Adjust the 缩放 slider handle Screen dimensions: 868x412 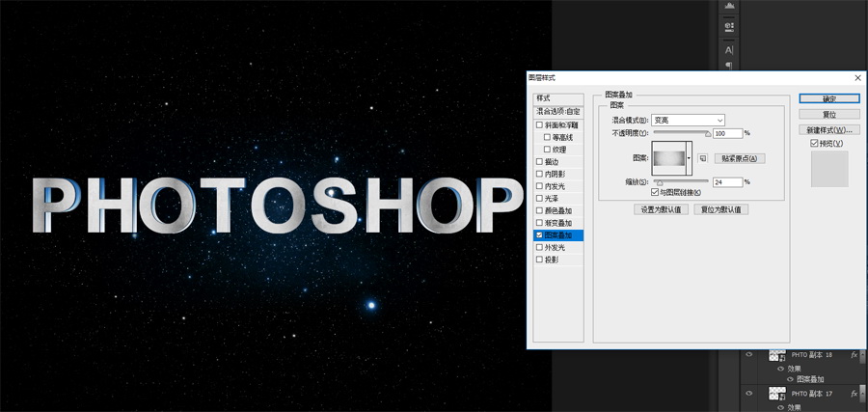tap(660, 182)
